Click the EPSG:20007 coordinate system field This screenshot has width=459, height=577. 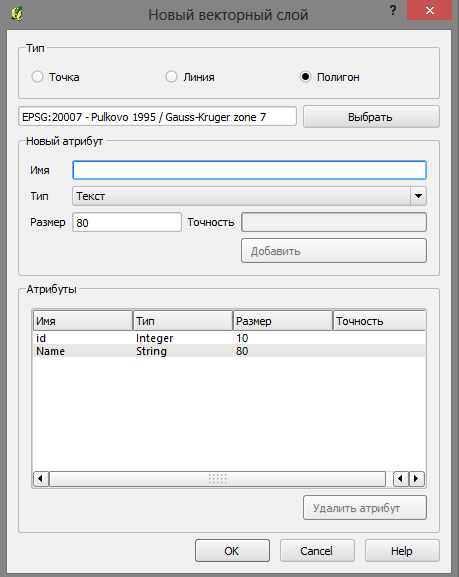(158, 117)
